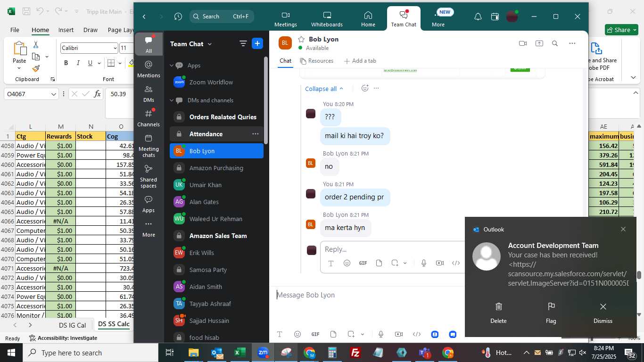Open Excel underline style dropdown
Image resolution: width=644 pixels, height=362 pixels.
[99, 63]
